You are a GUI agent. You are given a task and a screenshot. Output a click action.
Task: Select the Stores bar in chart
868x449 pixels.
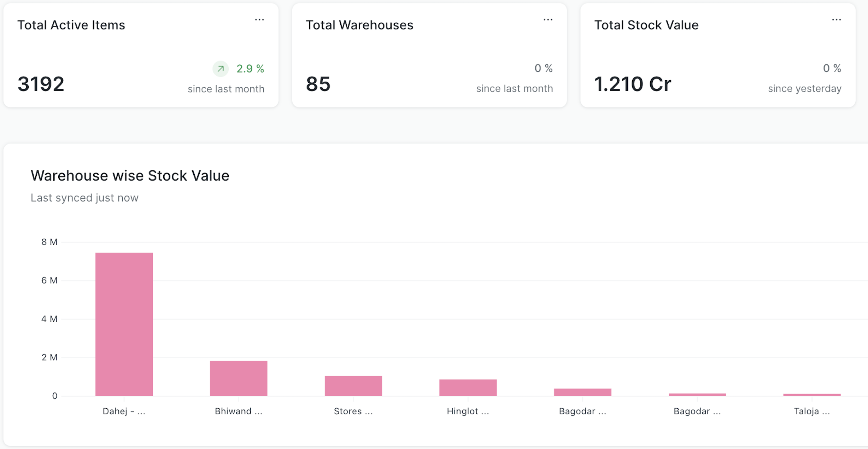click(353, 386)
